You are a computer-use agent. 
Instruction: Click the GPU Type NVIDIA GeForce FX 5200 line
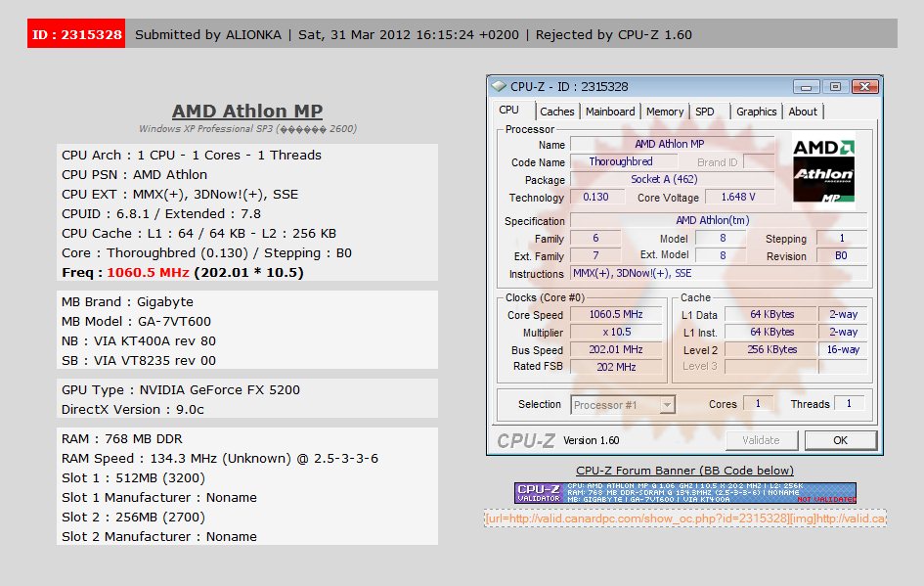click(x=181, y=389)
